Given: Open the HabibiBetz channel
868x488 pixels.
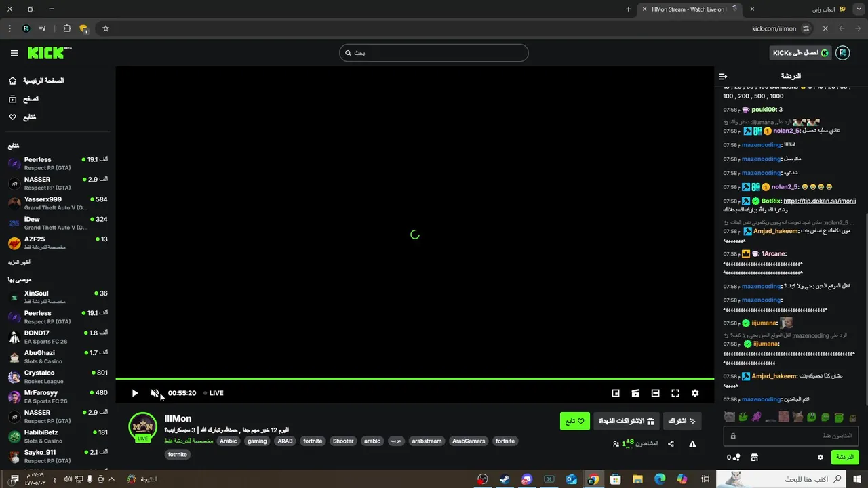Looking at the screenshot, I should point(58,436).
